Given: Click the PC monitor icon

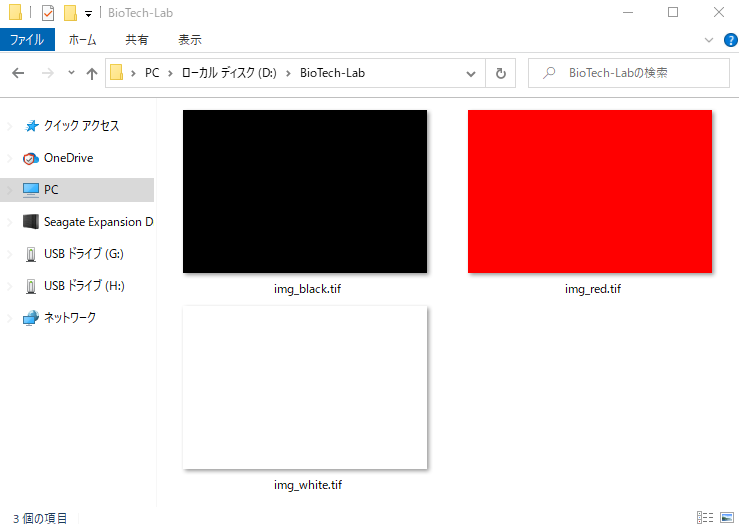Looking at the screenshot, I should click(x=31, y=190).
